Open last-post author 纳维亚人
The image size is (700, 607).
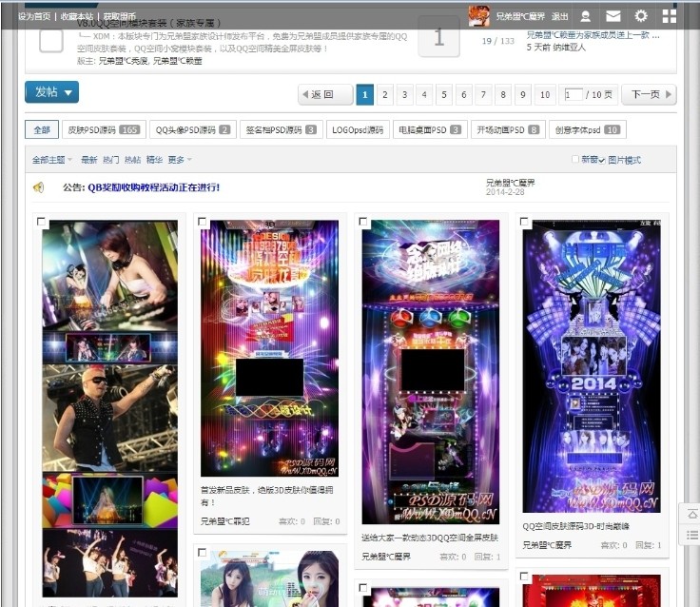click(569, 48)
